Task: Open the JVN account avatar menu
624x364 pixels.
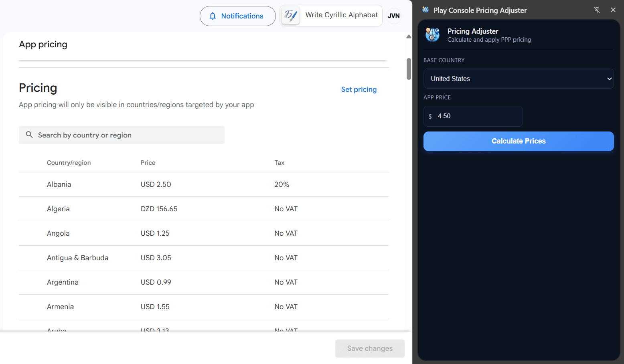Action: 393,16
